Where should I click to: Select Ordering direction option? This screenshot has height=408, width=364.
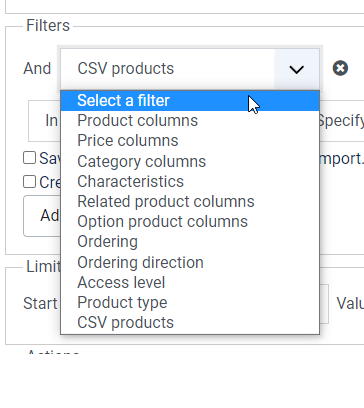[x=190, y=262]
